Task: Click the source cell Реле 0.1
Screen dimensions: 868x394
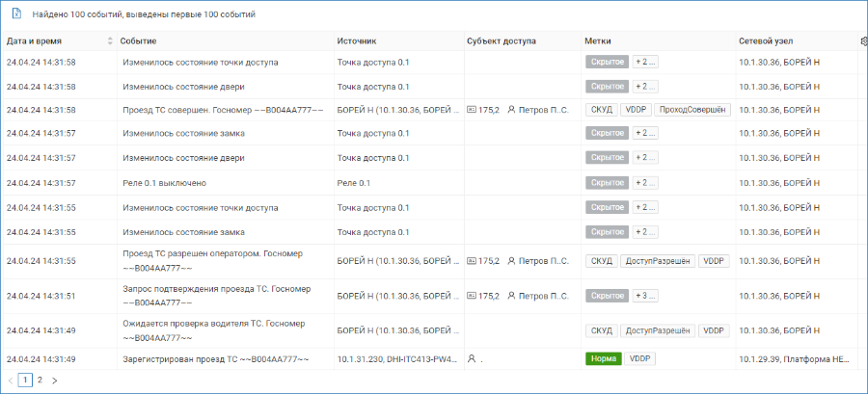Action: (354, 183)
